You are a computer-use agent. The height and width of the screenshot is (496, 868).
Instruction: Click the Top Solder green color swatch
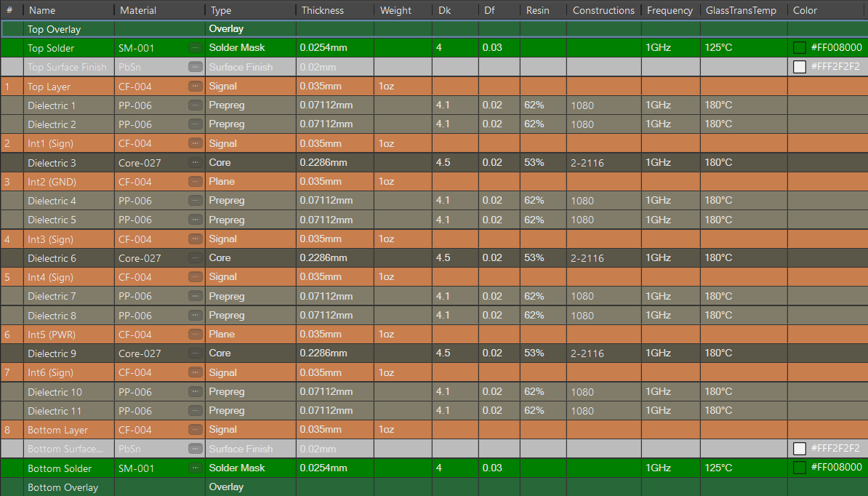(x=800, y=48)
